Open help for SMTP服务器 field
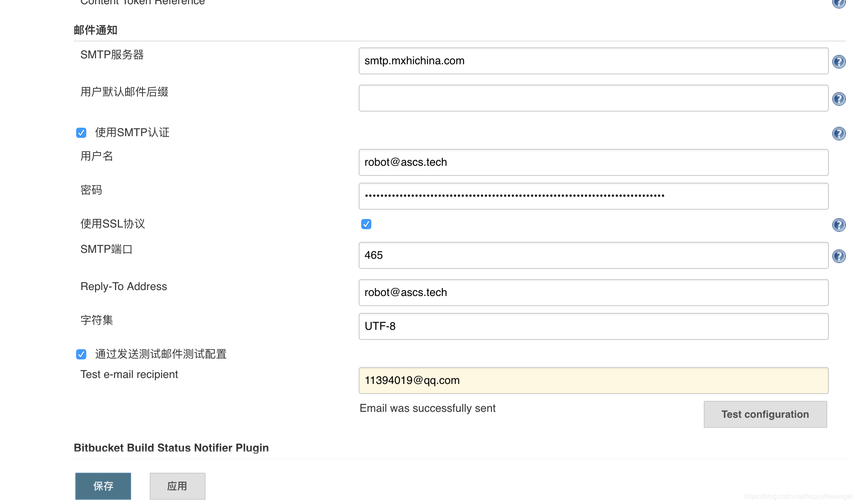This screenshot has height=504, width=856. 839,62
